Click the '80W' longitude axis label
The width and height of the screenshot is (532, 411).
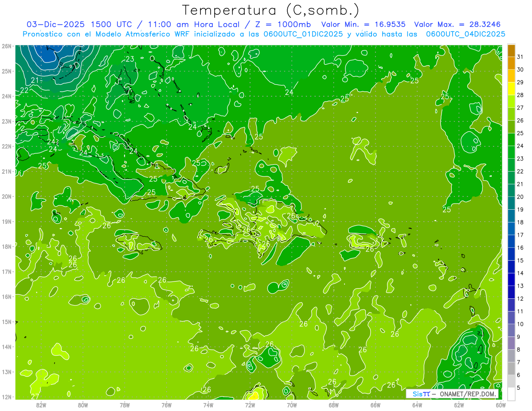point(83,405)
